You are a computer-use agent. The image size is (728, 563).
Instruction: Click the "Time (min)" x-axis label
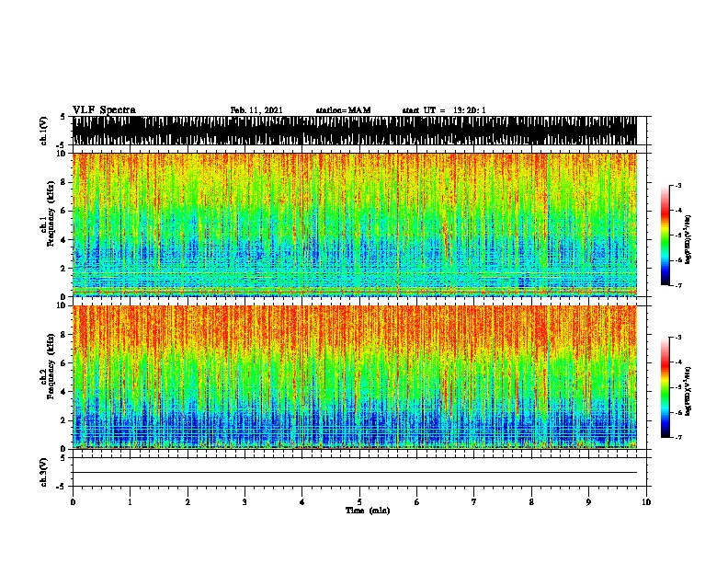(x=368, y=511)
